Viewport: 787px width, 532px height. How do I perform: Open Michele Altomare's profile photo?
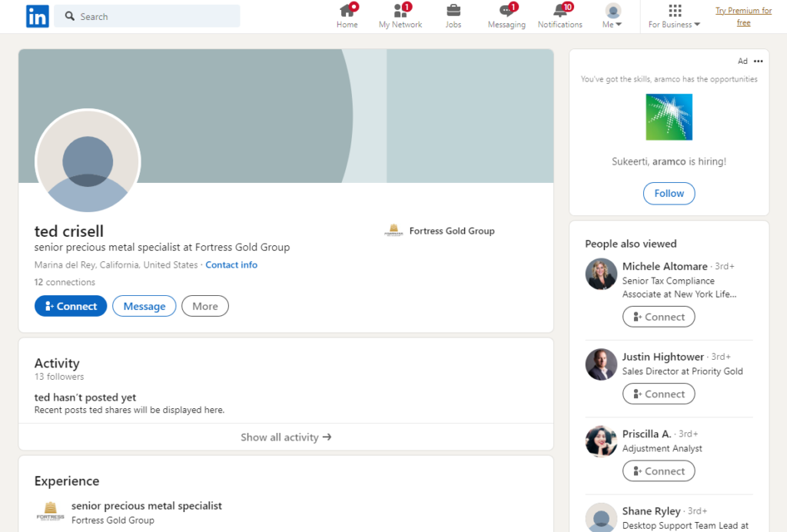[x=601, y=274]
